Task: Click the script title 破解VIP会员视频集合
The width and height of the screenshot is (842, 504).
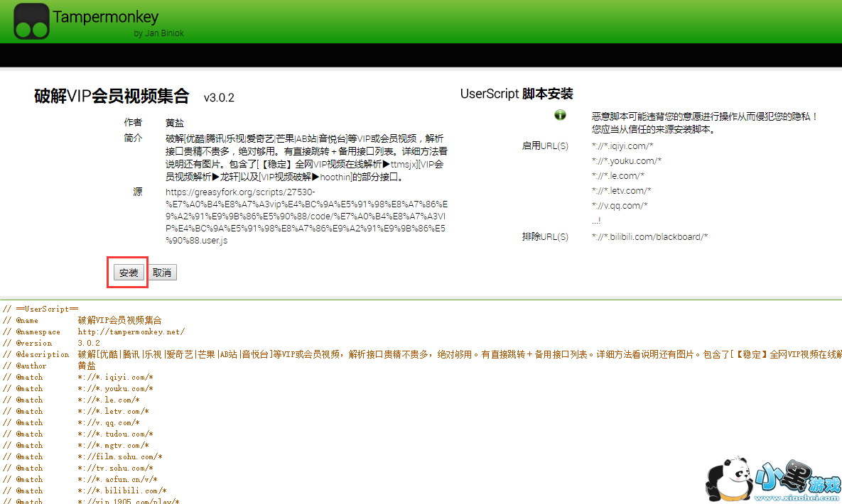Action: [x=112, y=96]
